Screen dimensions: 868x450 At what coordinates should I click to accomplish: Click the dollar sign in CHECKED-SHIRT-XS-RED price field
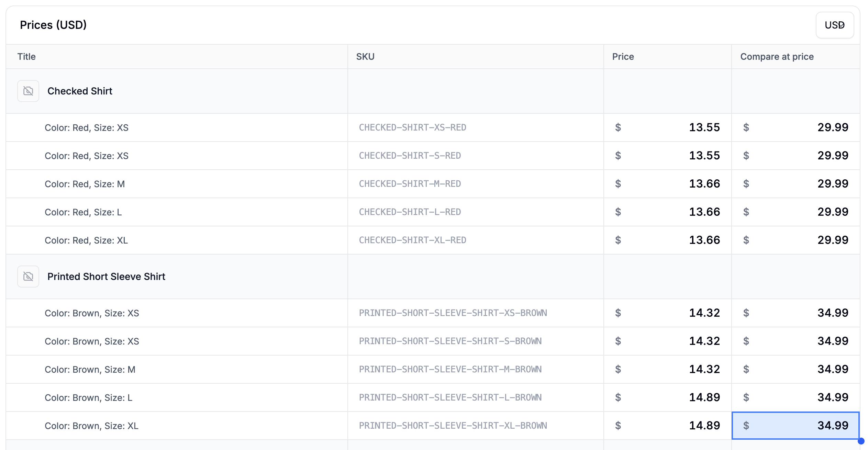617,127
